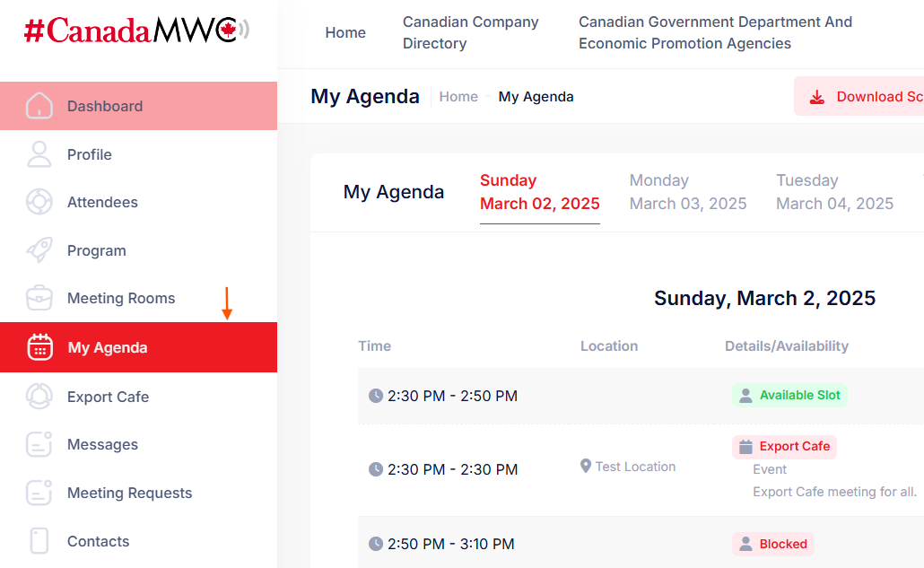
Task: Switch to the Monday March 03 tab
Action: 688,192
